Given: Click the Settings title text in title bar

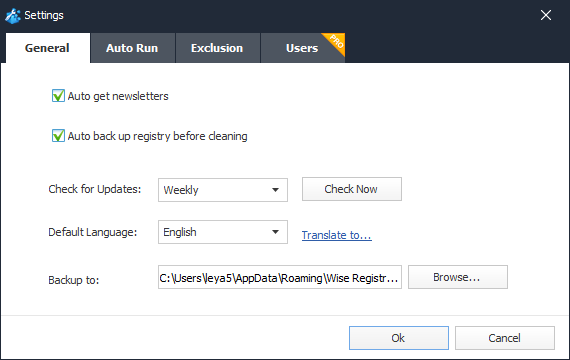Looking at the screenshot, I should [44, 15].
